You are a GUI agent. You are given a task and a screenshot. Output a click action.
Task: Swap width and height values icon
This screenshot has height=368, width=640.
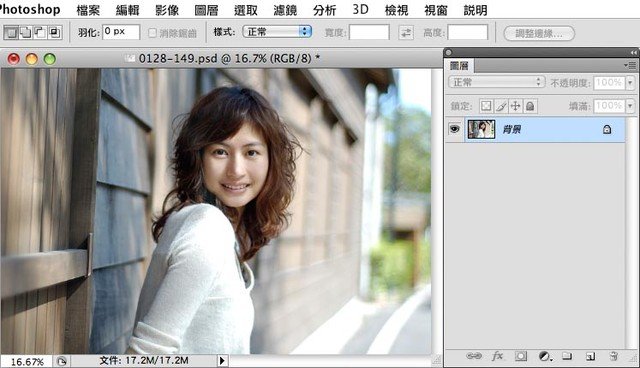(406, 33)
